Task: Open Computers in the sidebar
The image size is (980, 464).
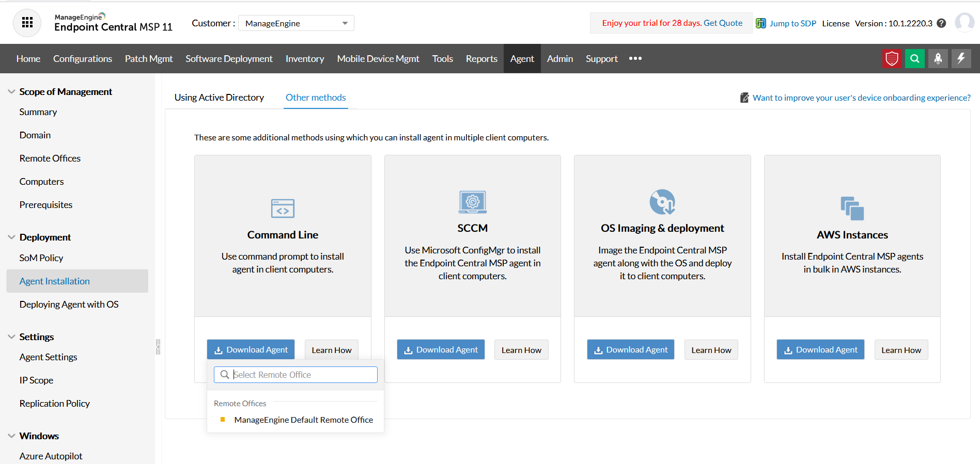Action: click(42, 182)
